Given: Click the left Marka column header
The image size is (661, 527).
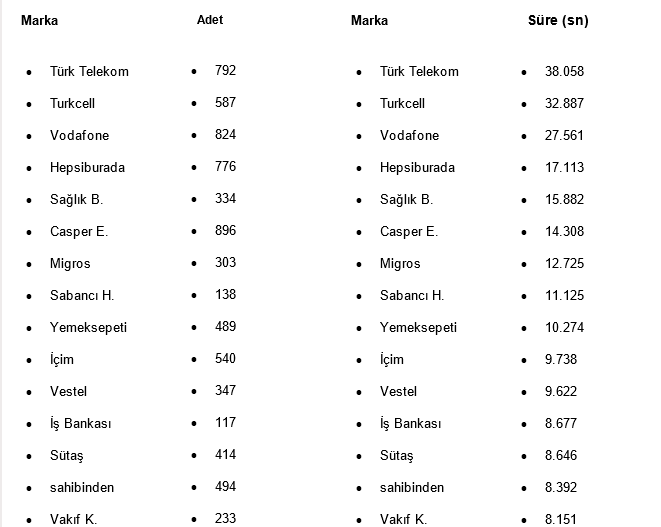Looking at the screenshot, I should (39, 20).
